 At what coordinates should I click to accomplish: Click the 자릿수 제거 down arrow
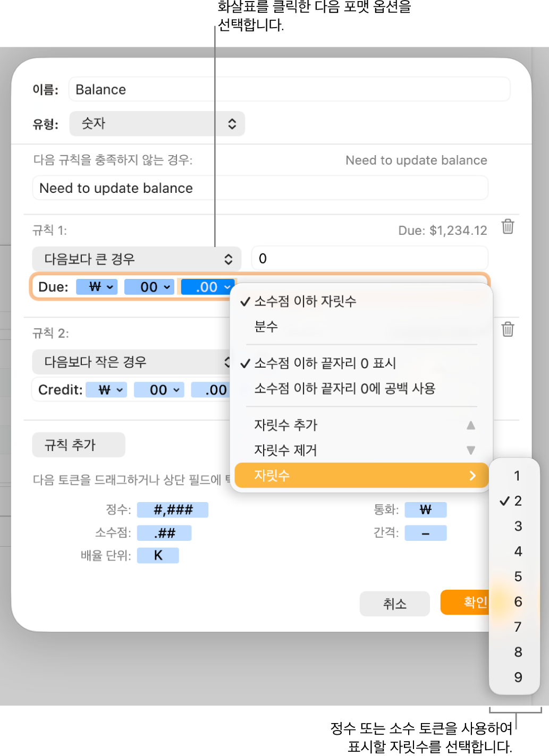click(470, 450)
